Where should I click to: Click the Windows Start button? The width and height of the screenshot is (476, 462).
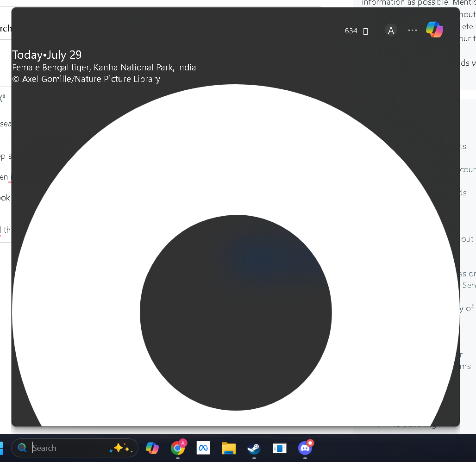(x=1, y=448)
